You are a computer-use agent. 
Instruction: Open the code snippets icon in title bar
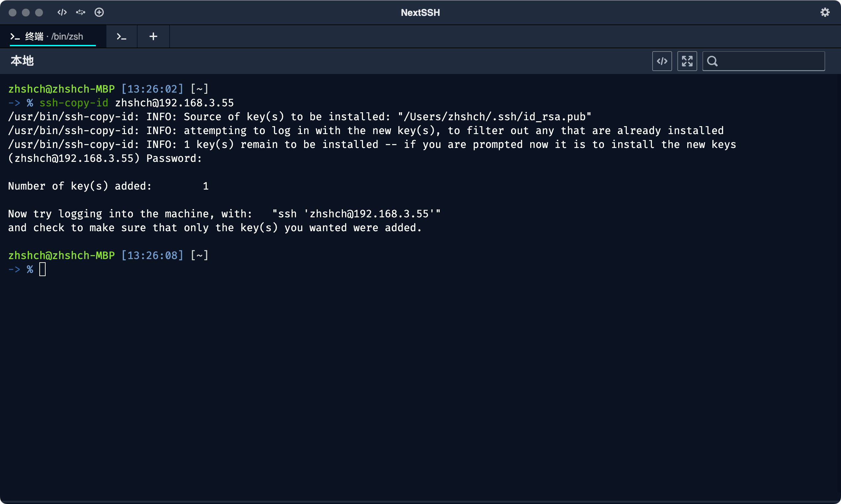click(62, 13)
